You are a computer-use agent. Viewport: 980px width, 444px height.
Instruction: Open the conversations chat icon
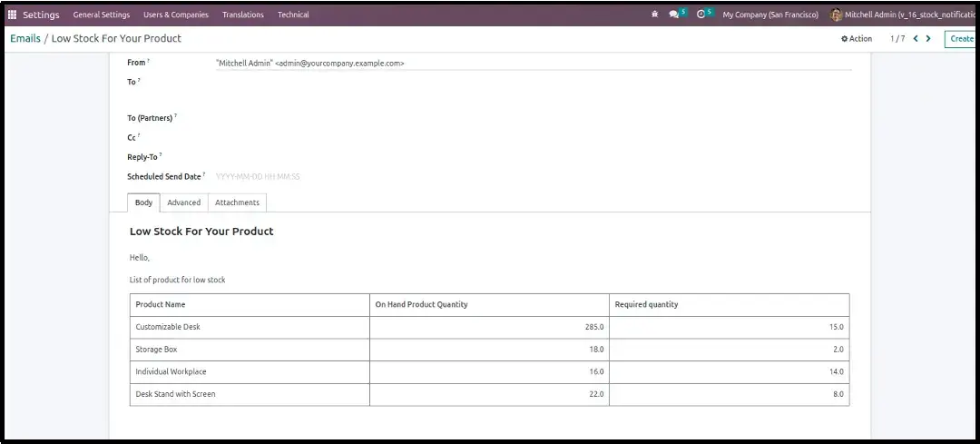(x=673, y=15)
